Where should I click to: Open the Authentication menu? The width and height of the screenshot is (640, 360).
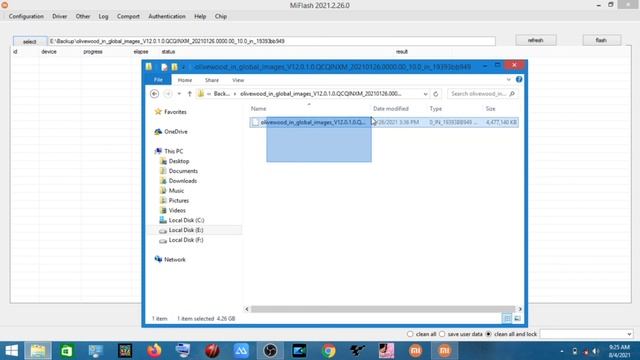pyautogui.click(x=167, y=16)
